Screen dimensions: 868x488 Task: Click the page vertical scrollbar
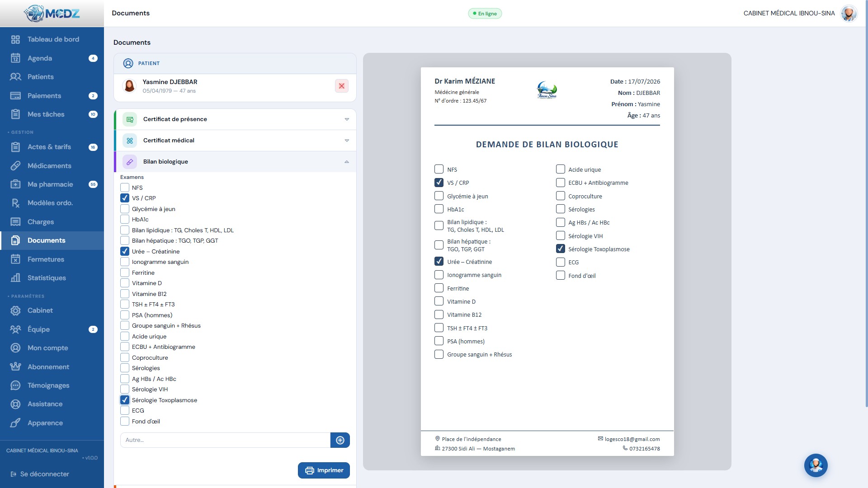(x=866, y=203)
